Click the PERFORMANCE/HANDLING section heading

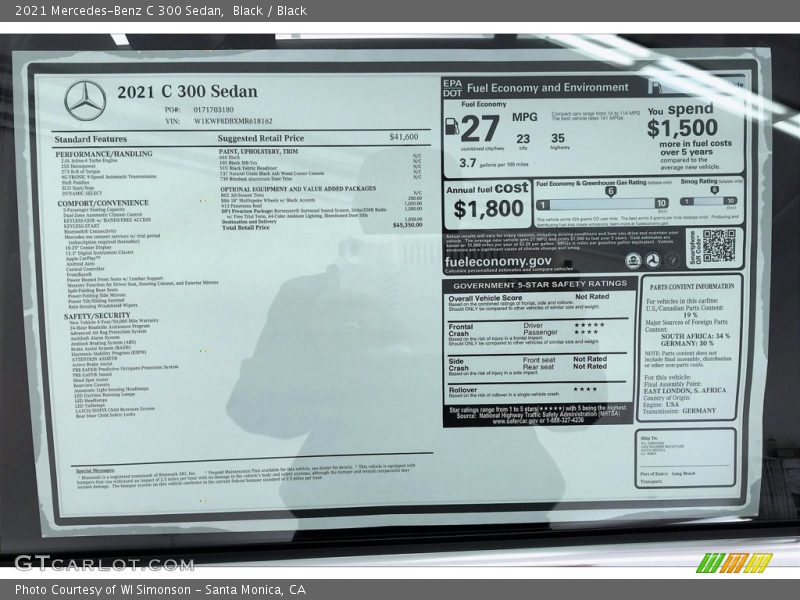coord(104,154)
